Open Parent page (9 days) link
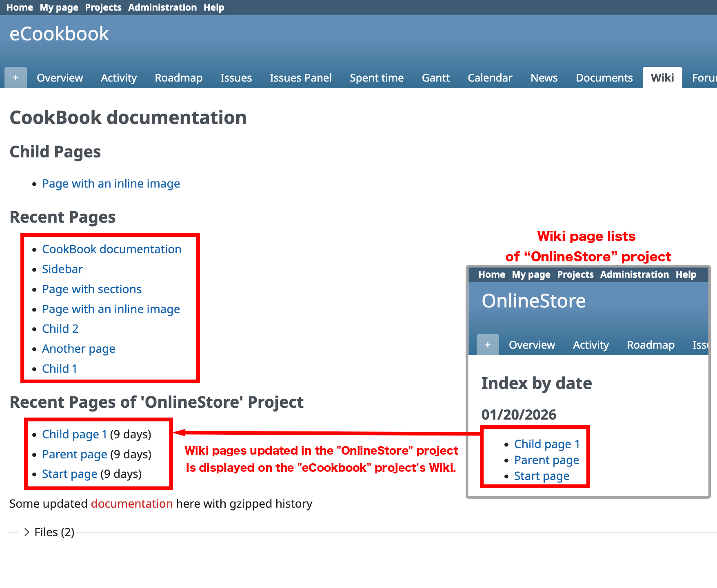The height and width of the screenshot is (588, 717). pyautogui.click(x=74, y=454)
